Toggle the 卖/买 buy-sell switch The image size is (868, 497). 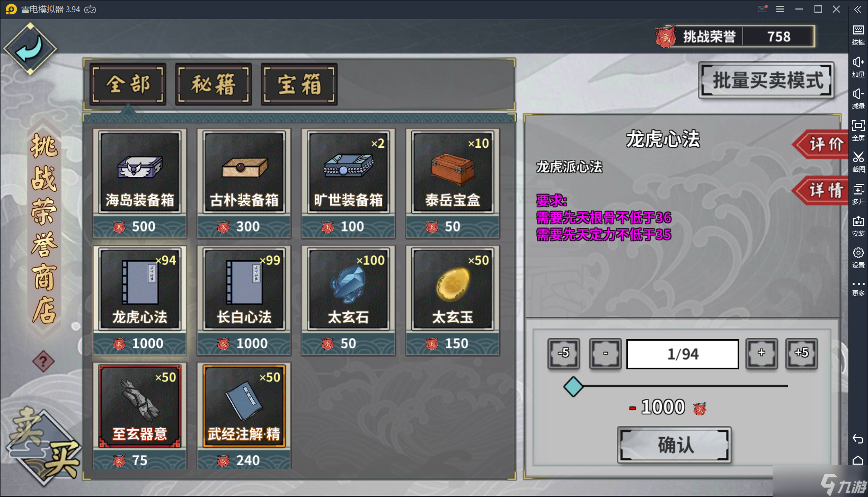43,446
